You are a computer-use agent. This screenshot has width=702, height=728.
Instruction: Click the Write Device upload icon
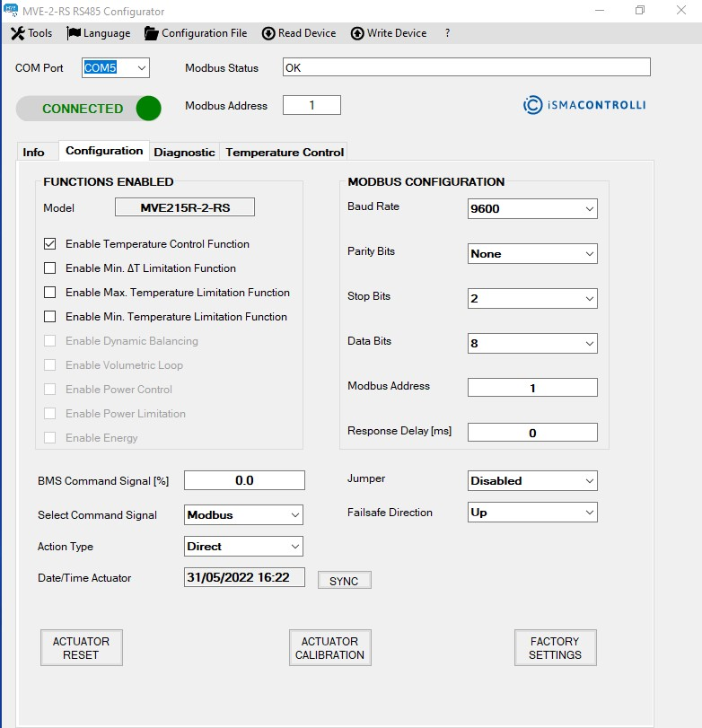click(357, 33)
